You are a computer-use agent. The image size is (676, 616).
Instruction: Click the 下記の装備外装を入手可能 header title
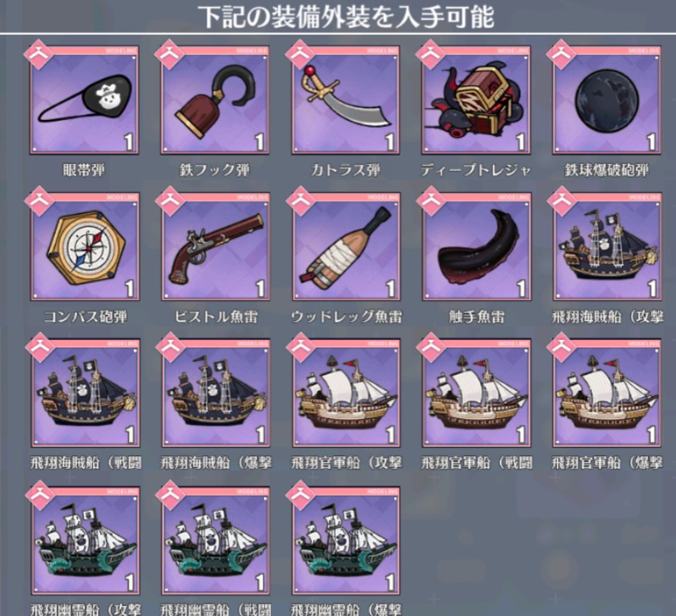pyautogui.click(x=346, y=17)
